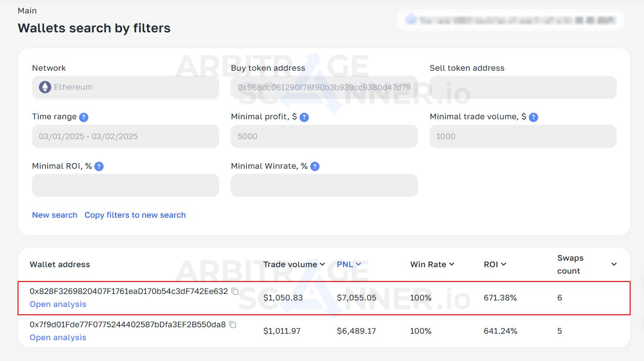Start a New search
The height and width of the screenshot is (361, 644).
pyautogui.click(x=55, y=215)
